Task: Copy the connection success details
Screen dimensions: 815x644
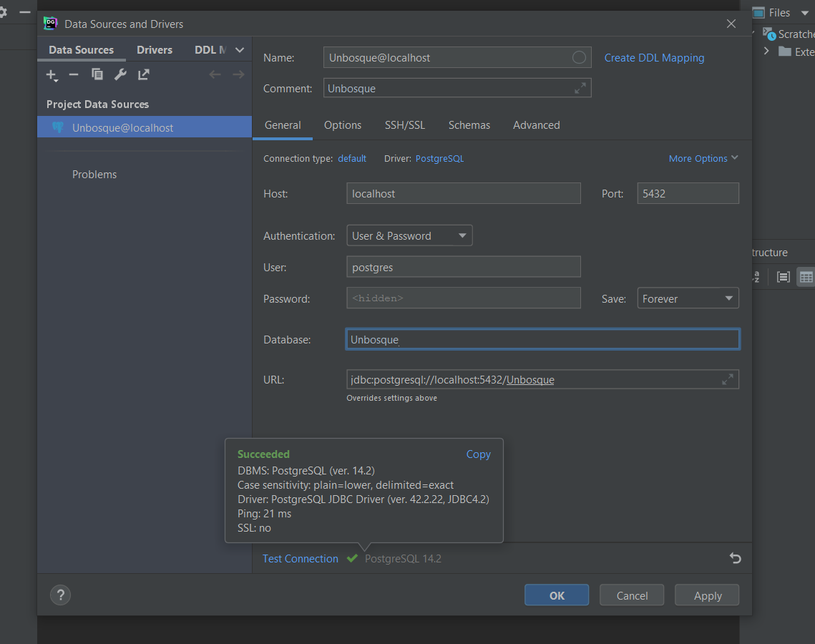Action: pos(478,454)
